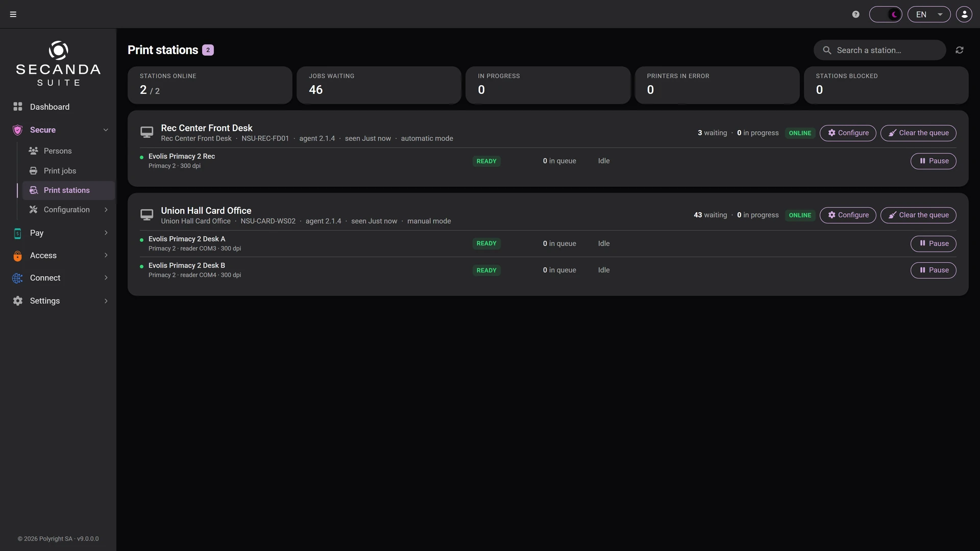
Task: Click the Persons people icon
Action: point(33,151)
